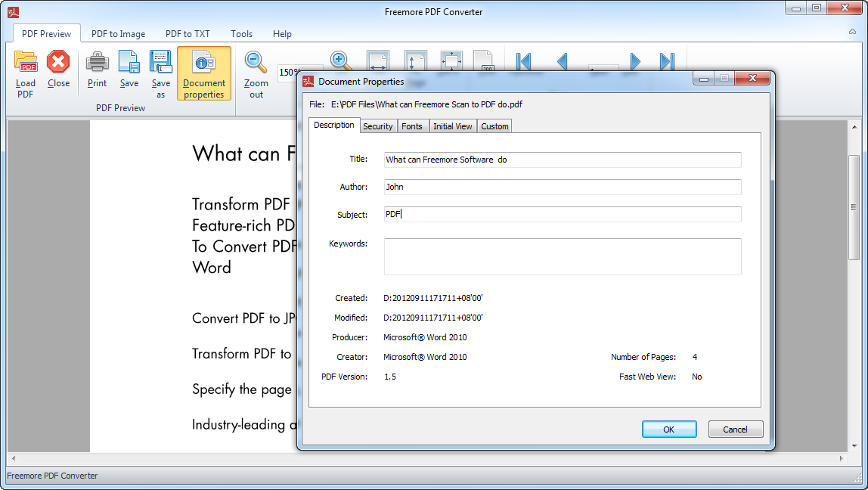Click the horizontal scrollbar left arrow

click(14, 458)
